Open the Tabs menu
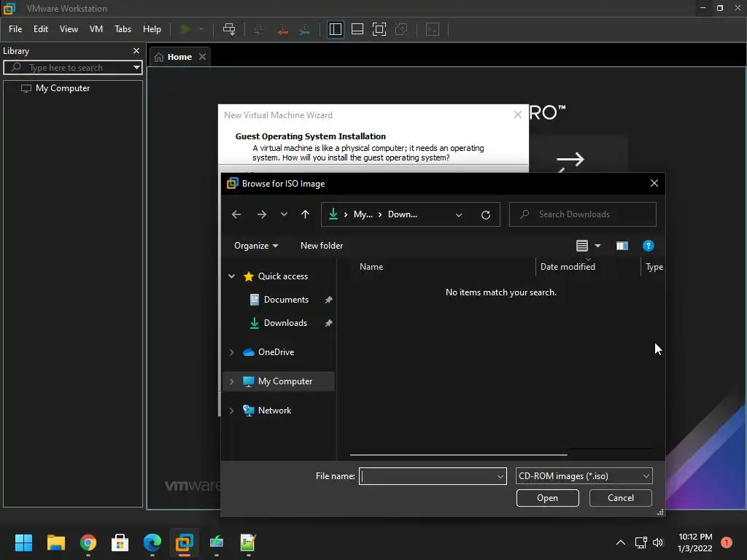 point(123,29)
